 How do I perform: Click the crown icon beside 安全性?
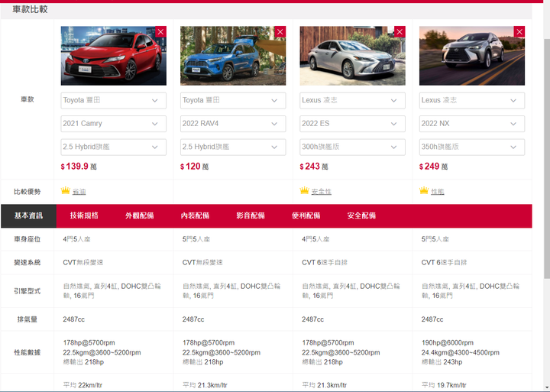(305, 190)
